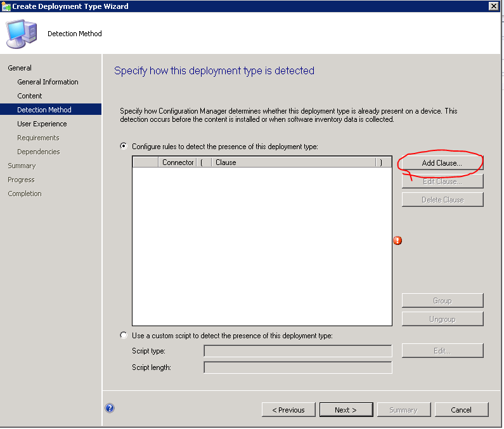
Task: Select the Detection Method step
Action: tap(44, 110)
